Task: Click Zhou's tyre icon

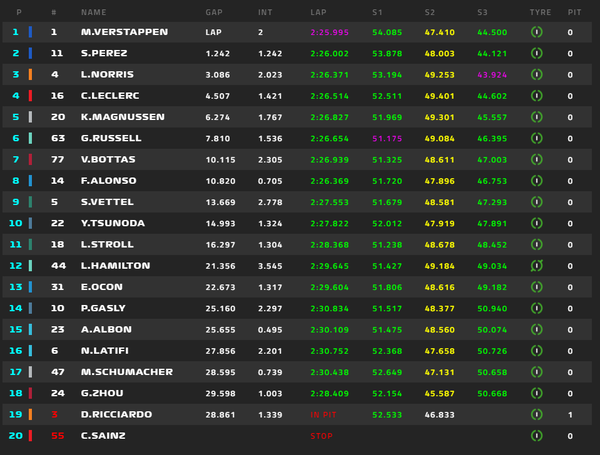Action: (536, 393)
